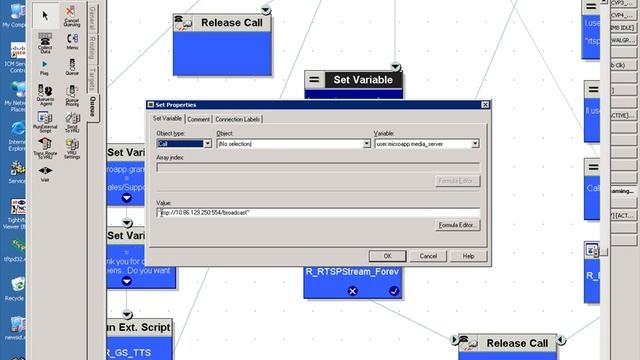Click the output arrow under the Thank you text node
This screenshot has height=360, width=640.
(x=127, y=281)
